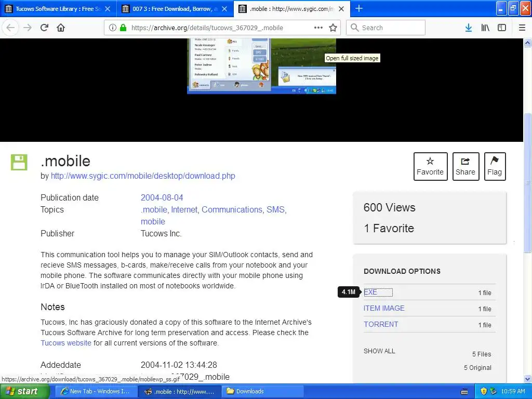Open the .mobile screenshot thumbnail
532x399 pixels.
pyautogui.click(x=262, y=66)
